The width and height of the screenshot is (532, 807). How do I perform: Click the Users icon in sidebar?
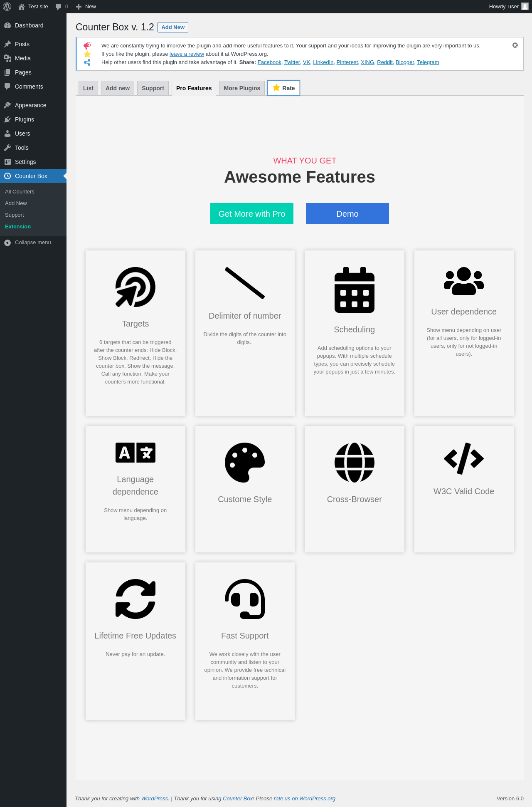(7, 134)
